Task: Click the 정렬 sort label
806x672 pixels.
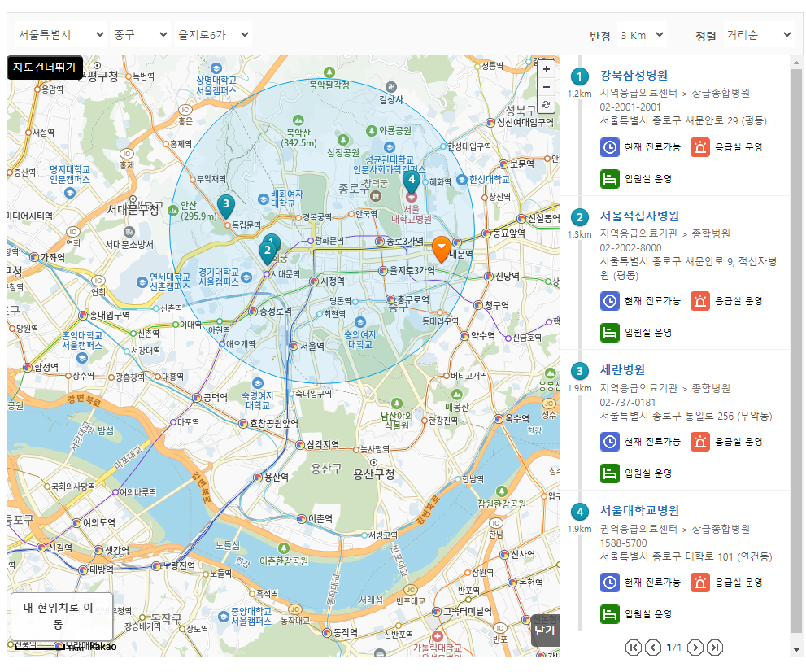Action: (x=705, y=36)
